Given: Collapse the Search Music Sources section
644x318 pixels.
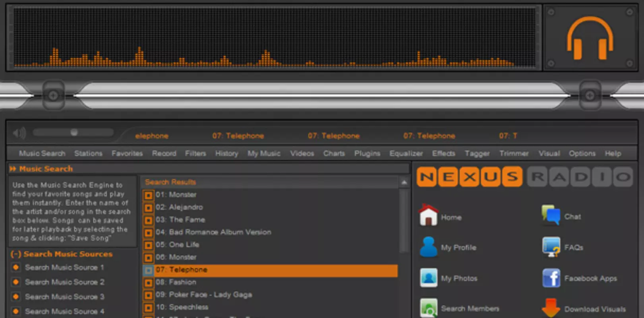Looking at the screenshot, I should pos(16,254).
